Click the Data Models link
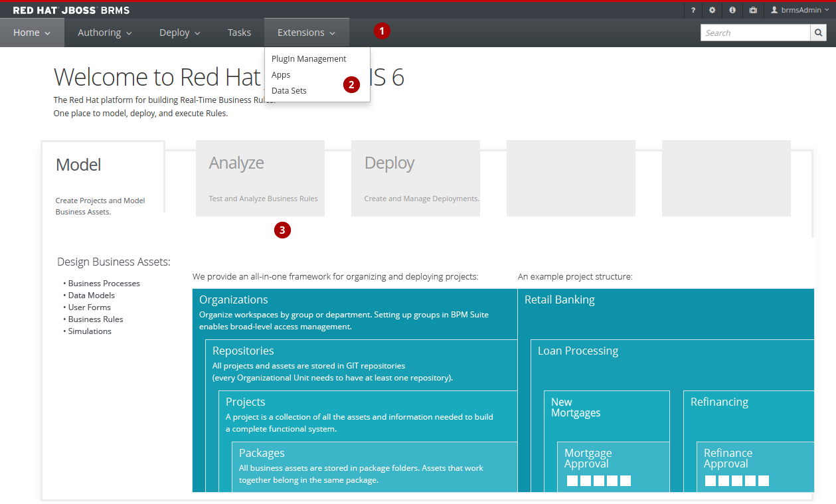Image resolution: width=836 pixels, height=504 pixels. coord(92,295)
